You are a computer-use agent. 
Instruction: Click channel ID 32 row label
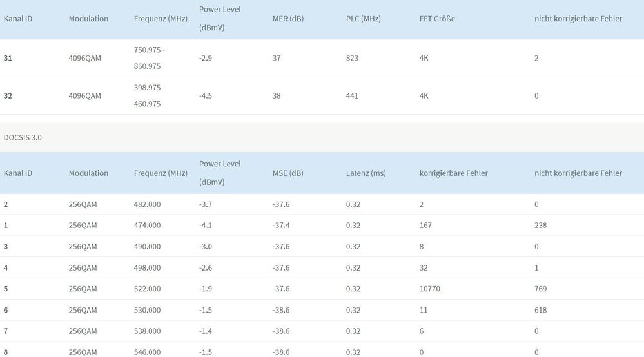8,95
